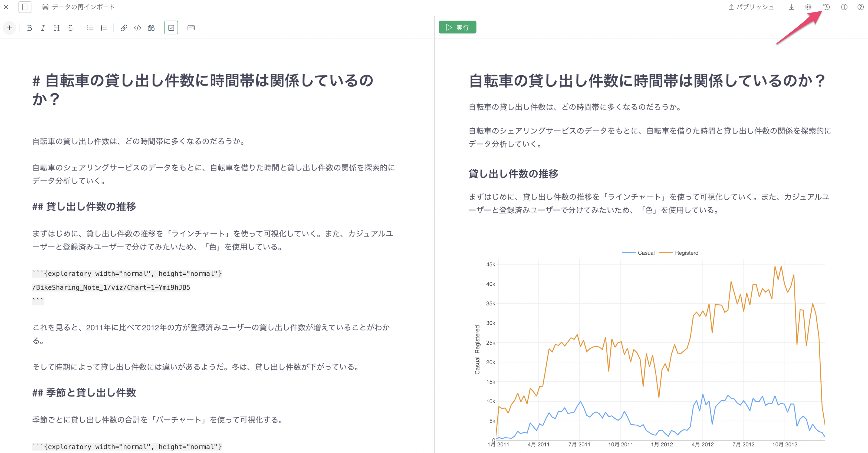868x453 pixels.
Task: Click the 10月 2012 x-axis label
Action: coord(785,444)
